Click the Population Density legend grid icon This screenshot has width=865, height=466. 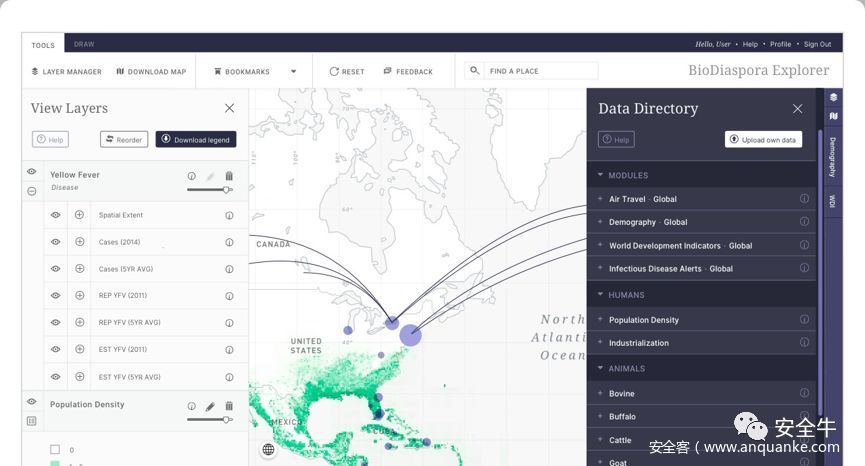31,421
